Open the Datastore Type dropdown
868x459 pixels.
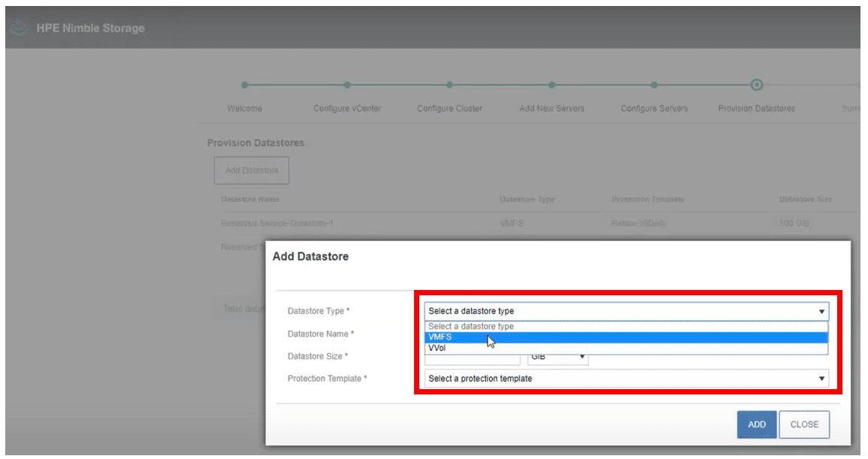pyautogui.click(x=626, y=311)
